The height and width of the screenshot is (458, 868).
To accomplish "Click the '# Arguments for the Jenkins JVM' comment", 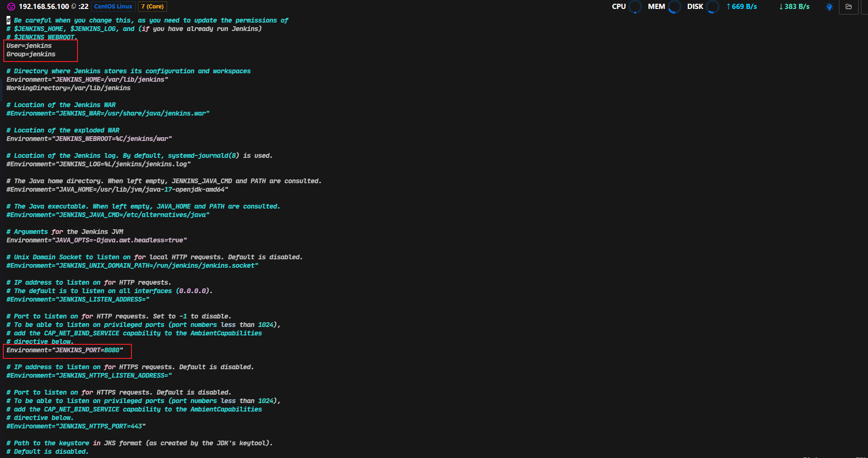I will (65, 232).
